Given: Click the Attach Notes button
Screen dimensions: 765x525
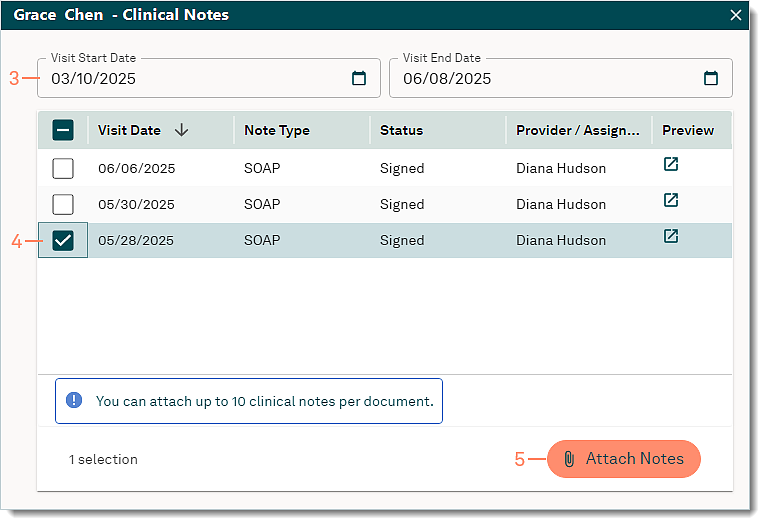Looking at the screenshot, I should [624, 459].
